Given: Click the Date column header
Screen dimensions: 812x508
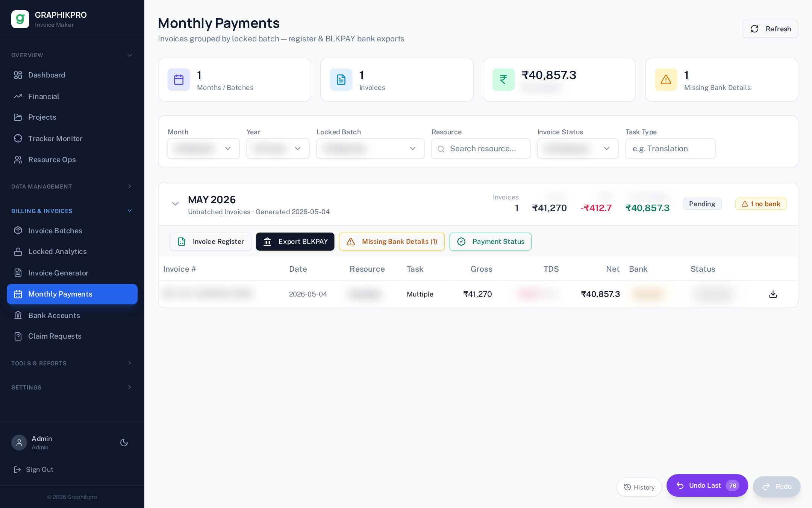Looking at the screenshot, I should (x=298, y=269).
